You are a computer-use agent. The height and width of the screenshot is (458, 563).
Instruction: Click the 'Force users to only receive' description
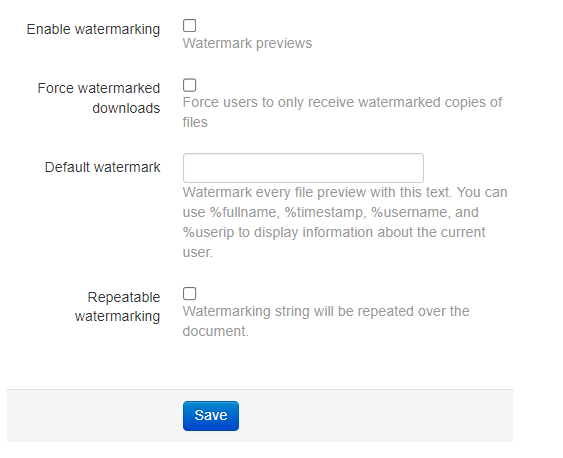click(342, 112)
